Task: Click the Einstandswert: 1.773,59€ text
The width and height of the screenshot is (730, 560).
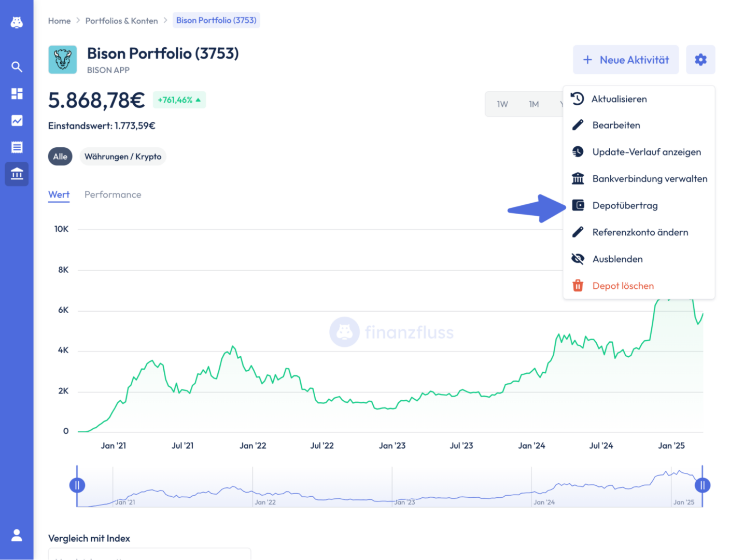Action: point(102,125)
